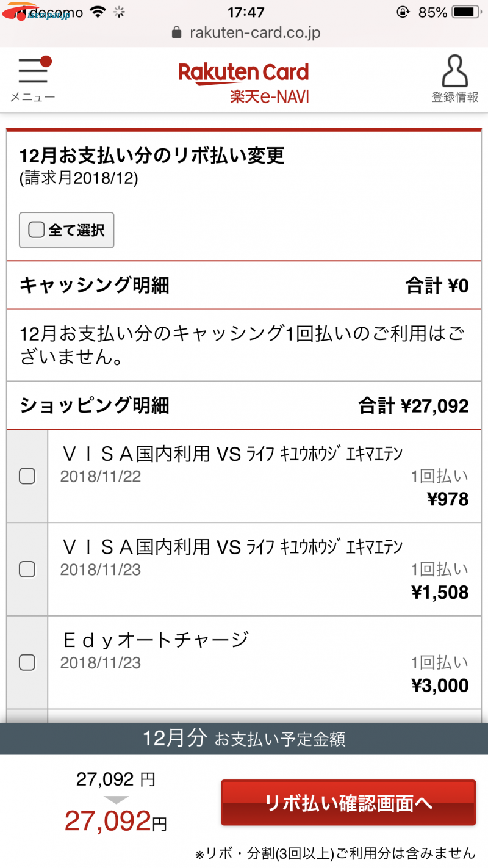
Task: Check the 全て選択 select-all checkbox
Action: click(x=37, y=230)
